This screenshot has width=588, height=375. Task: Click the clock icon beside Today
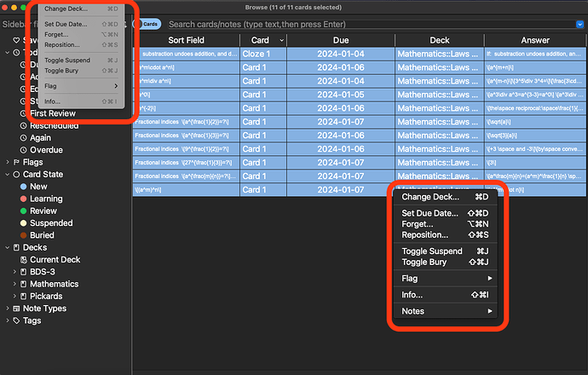(x=16, y=53)
